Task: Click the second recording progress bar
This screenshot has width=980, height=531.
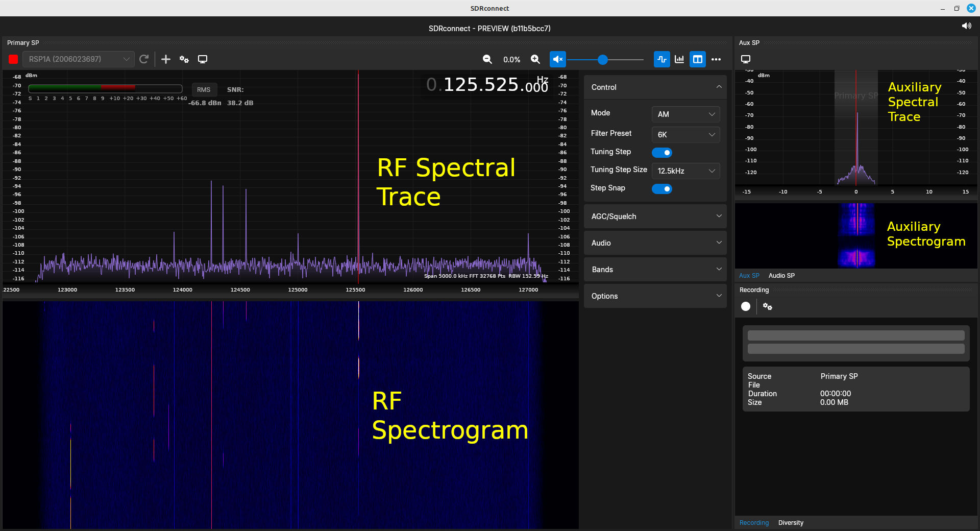Action: click(x=856, y=349)
